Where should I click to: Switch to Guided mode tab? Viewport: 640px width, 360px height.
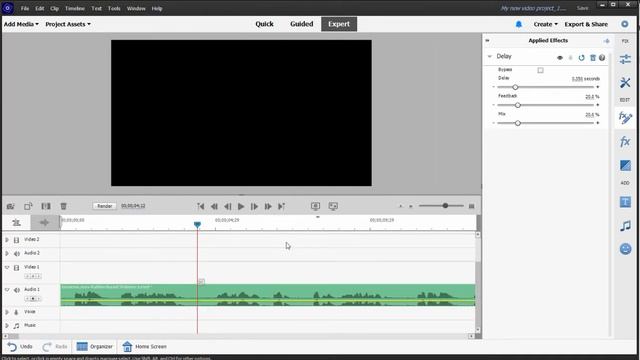point(302,24)
